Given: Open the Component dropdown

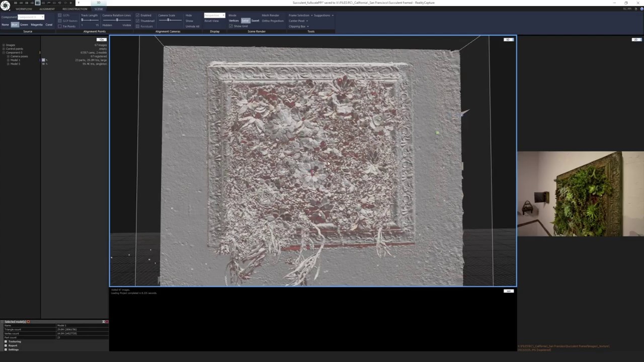Looking at the screenshot, I should pyautogui.click(x=31, y=17).
